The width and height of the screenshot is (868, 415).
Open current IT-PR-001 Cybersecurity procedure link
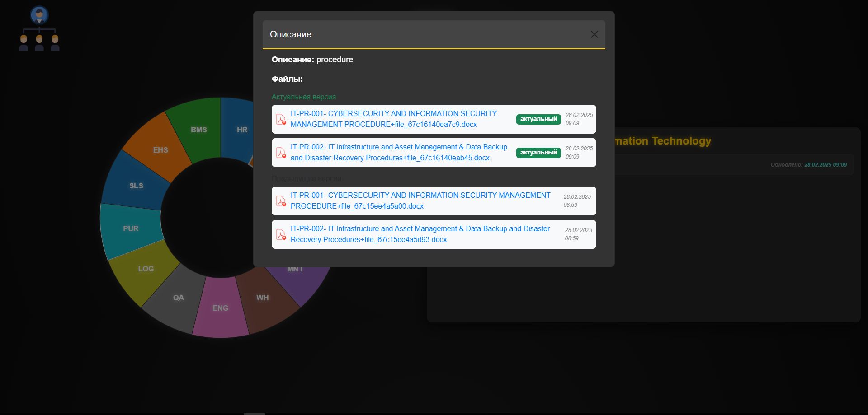[x=394, y=119]
